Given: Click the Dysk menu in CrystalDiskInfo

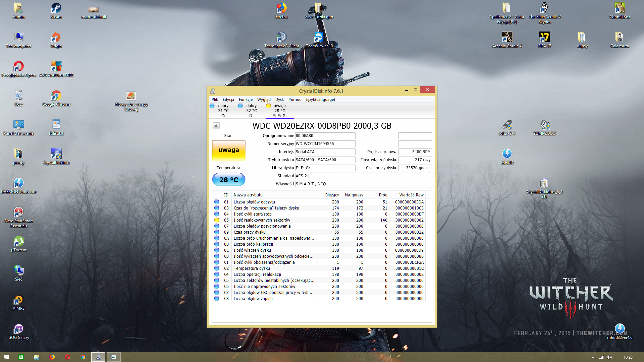Looking at the screenshot, I should 280,100.
